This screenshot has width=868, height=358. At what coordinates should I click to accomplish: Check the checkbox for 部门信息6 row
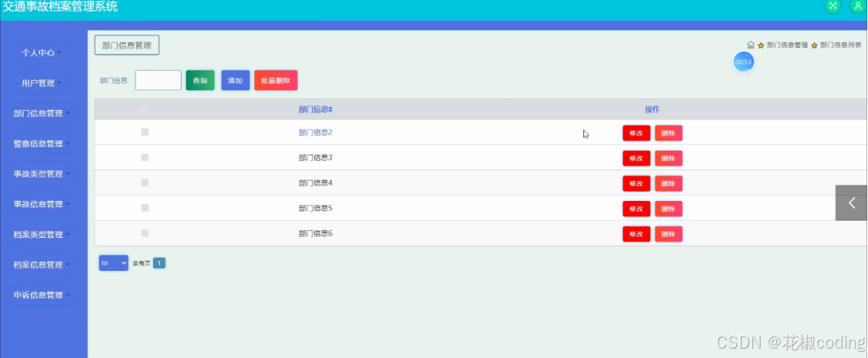[x=145, y=233]
